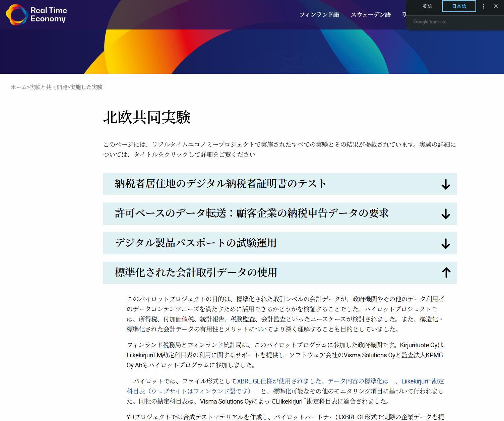Screen dimensions: 504x421
Task: Open 実験と共同開発 breadcrumb link
Action: [x=49, y=87]
